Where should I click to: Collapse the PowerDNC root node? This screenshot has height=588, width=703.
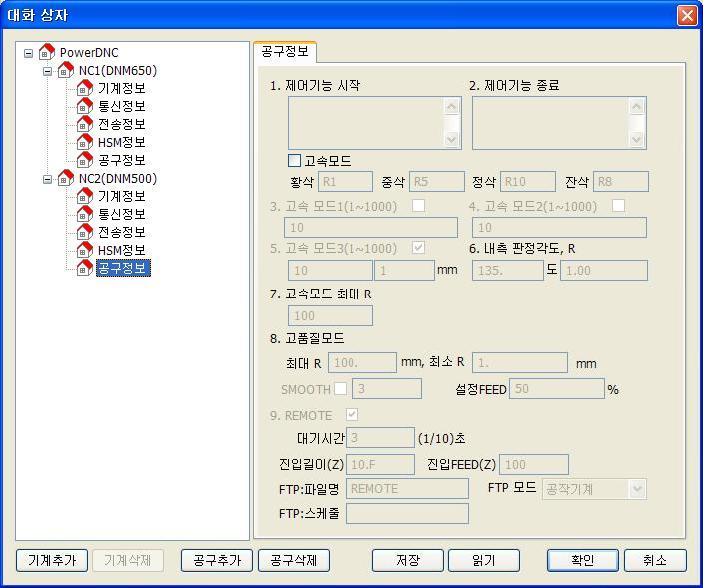[x=28, y=53]
